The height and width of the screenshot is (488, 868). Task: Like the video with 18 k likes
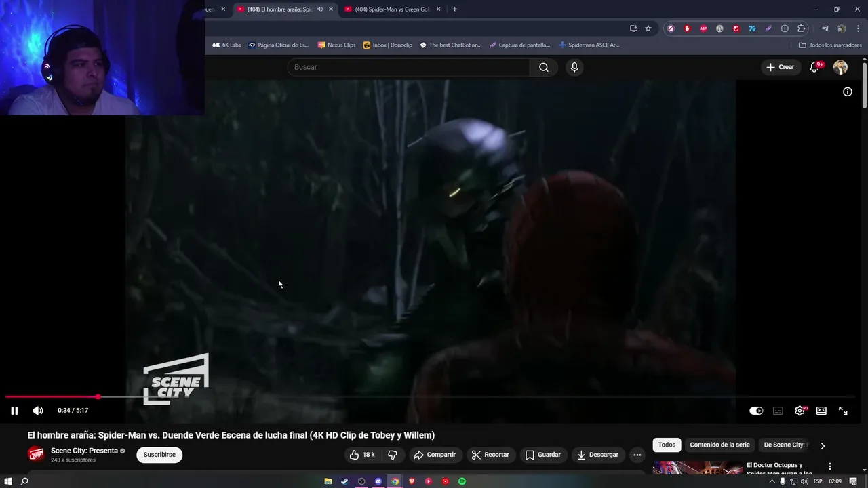(362, 455)
